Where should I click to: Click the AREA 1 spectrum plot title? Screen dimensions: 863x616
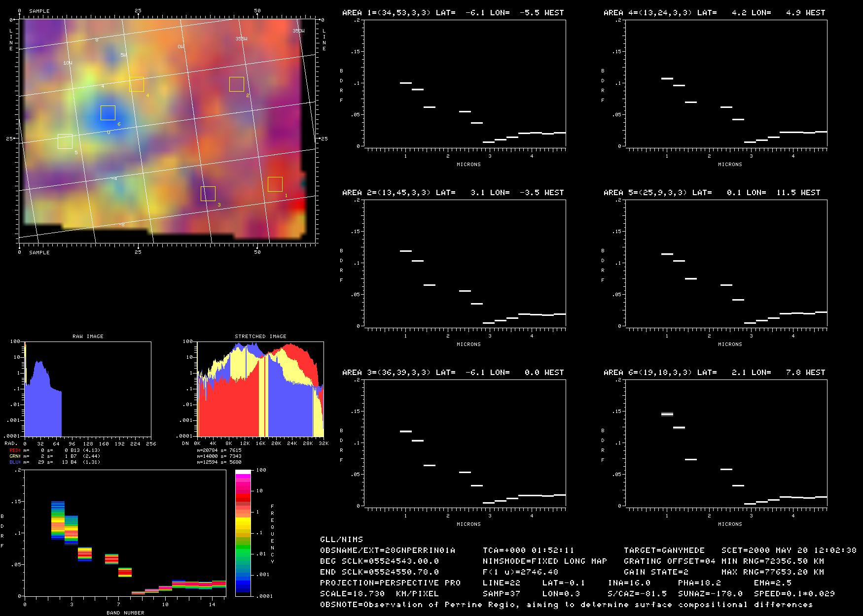coord(453,13)
